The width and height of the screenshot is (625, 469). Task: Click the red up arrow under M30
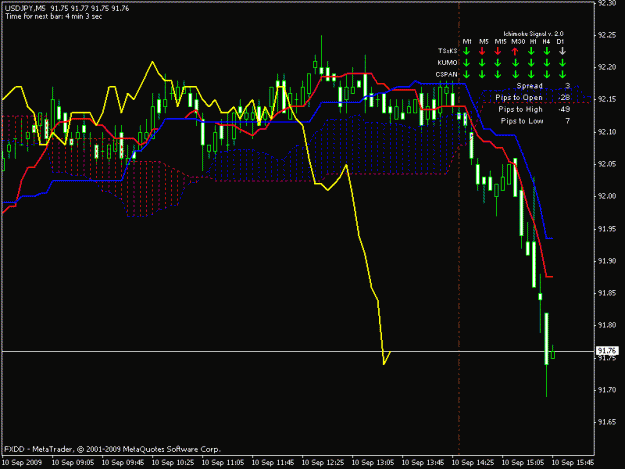(x=515, y=51)
